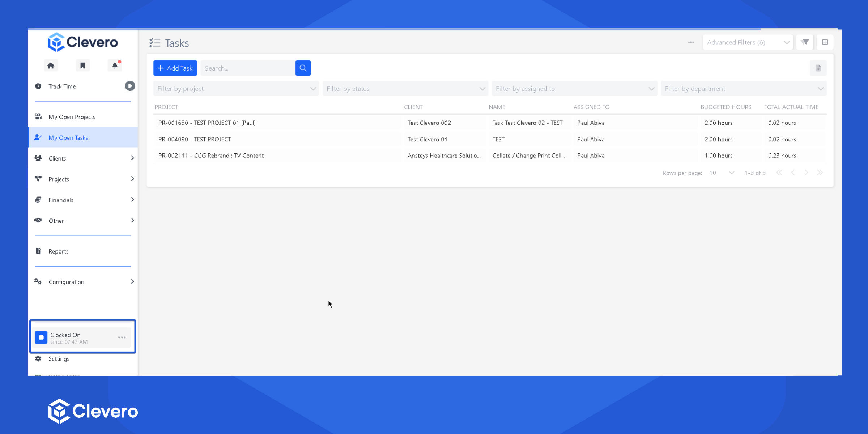
Task: Open the Filter by project dropdown
Action: [236, 89]
